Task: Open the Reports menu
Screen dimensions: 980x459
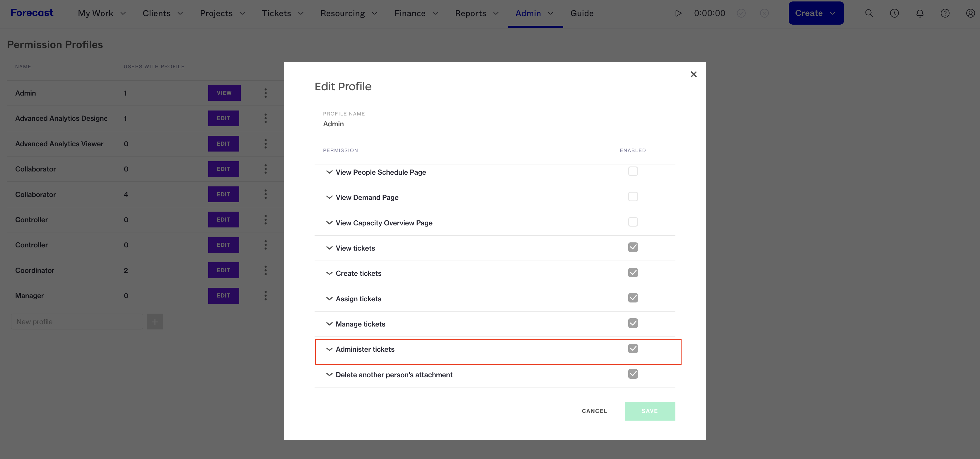Action: (x=476, y=13)
